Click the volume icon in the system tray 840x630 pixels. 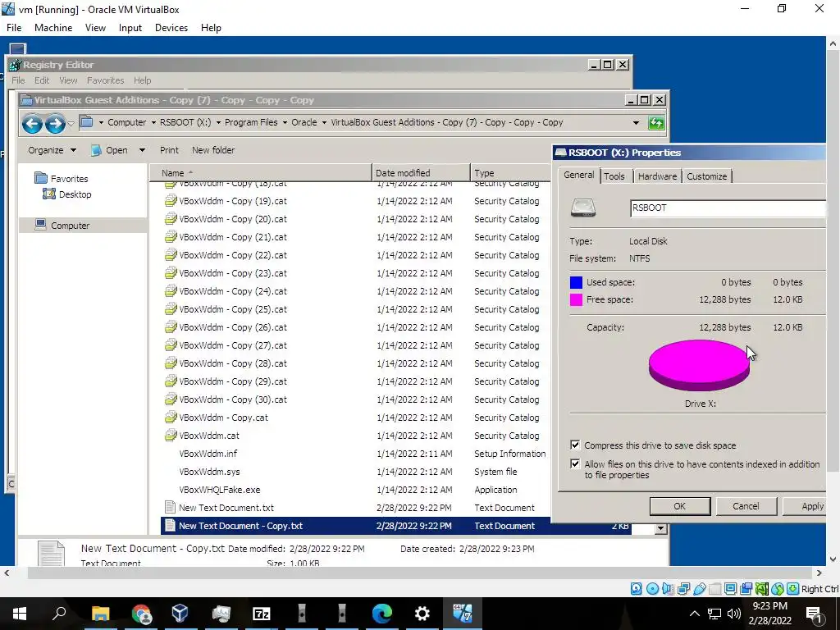(734, 614)
